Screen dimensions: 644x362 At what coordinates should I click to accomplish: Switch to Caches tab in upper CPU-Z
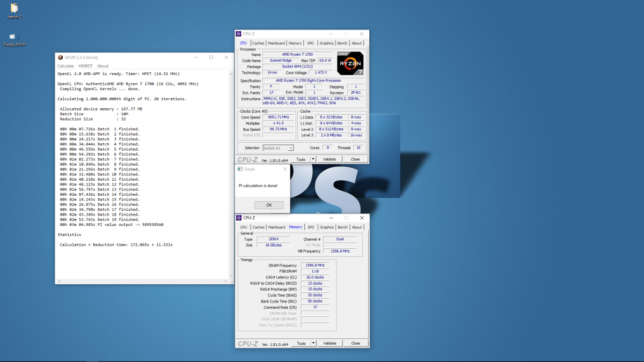pyautogui.click(x=259, y=43)
